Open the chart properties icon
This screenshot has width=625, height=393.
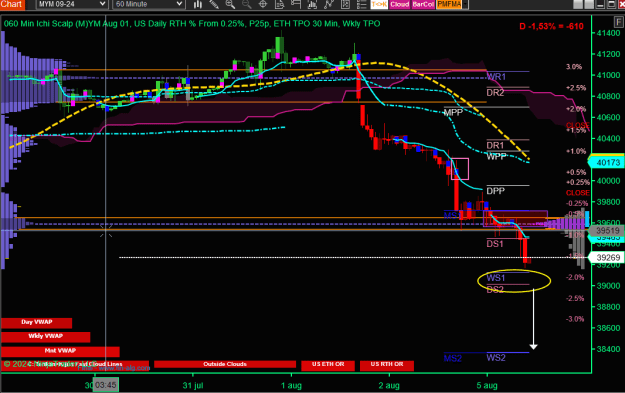[x=345, y=4]
